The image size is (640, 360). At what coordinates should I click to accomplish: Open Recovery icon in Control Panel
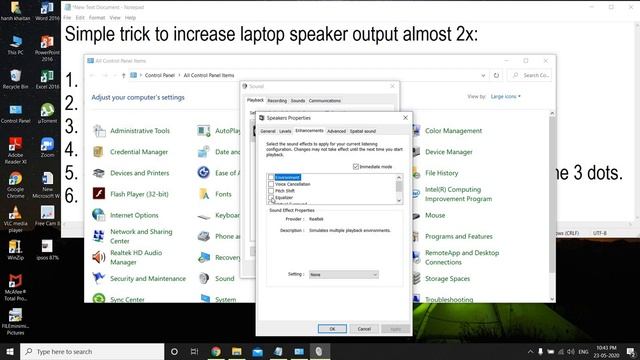[204, 257]
